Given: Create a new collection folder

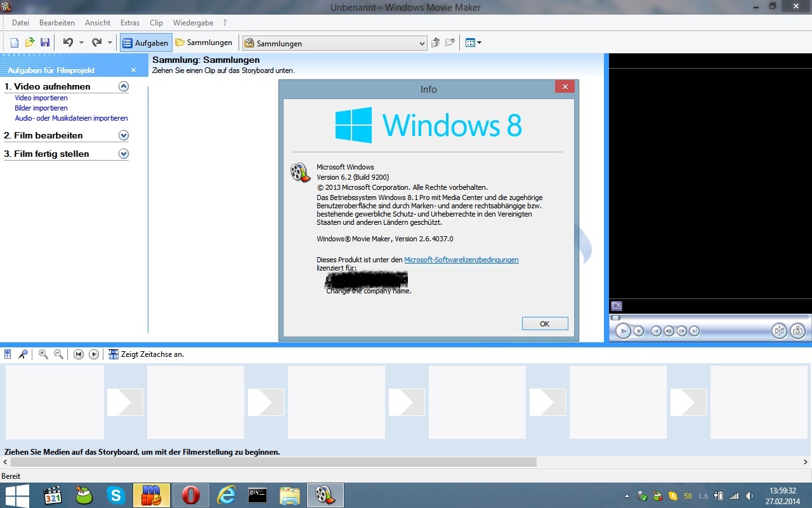Looking at the screenshot, I should (450, 43).
